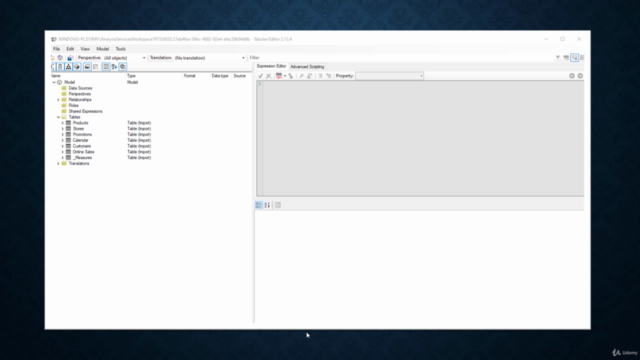Image resolution: width=640 pixels, height=360 pixels.
Task: Click Find magnifier in expression toolbar
Action: pyautogui.click(x=301, y=76)
